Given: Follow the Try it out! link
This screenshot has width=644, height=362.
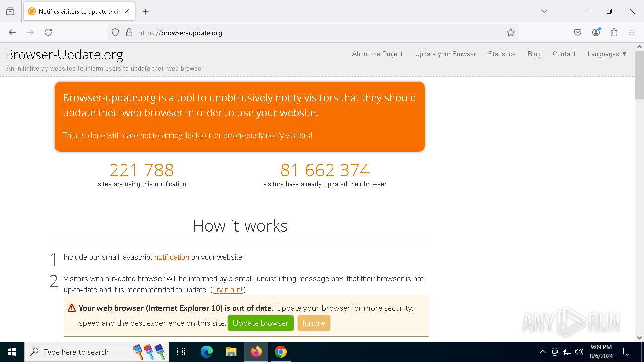Looking at the screenshot, I should [x=228, y=290].
